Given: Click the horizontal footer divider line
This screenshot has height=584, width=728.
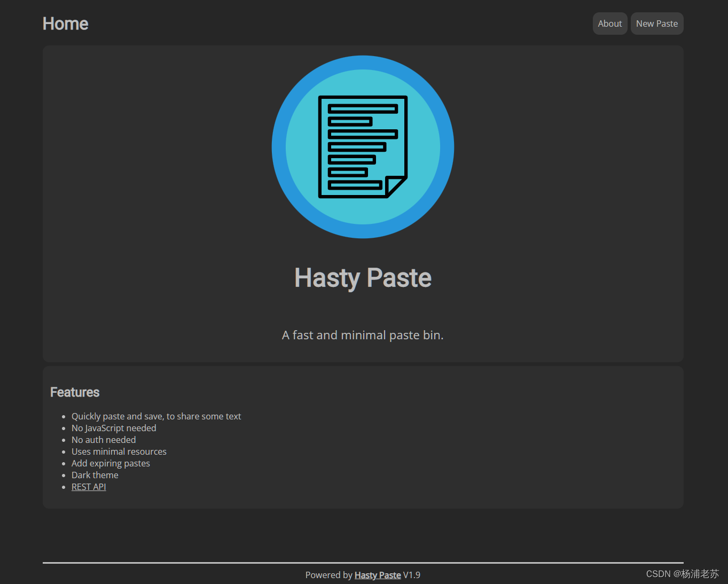Looking at the screenshot, I should pos(363,563).
